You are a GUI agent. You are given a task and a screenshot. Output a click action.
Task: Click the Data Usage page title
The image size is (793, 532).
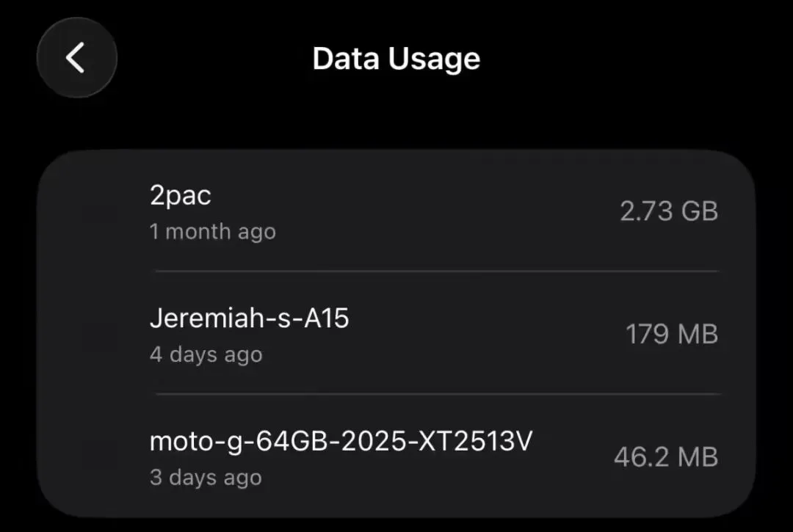click(x=396, y=59)
